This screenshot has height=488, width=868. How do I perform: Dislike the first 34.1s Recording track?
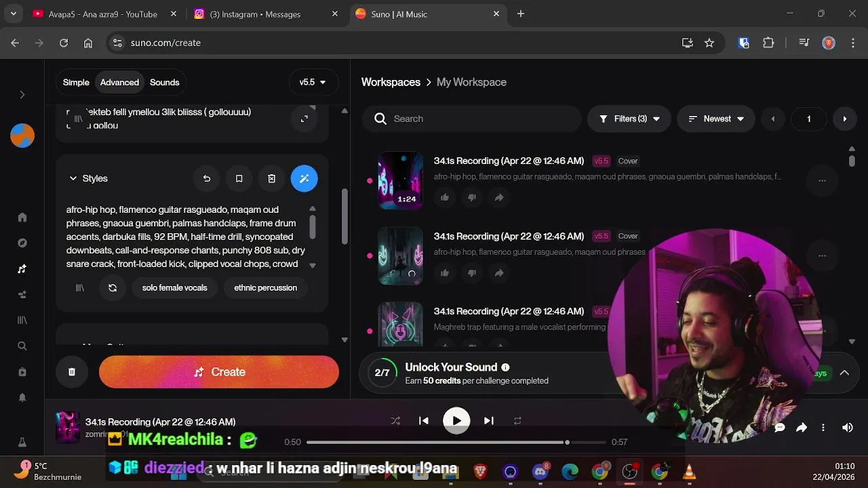(472, 197)
